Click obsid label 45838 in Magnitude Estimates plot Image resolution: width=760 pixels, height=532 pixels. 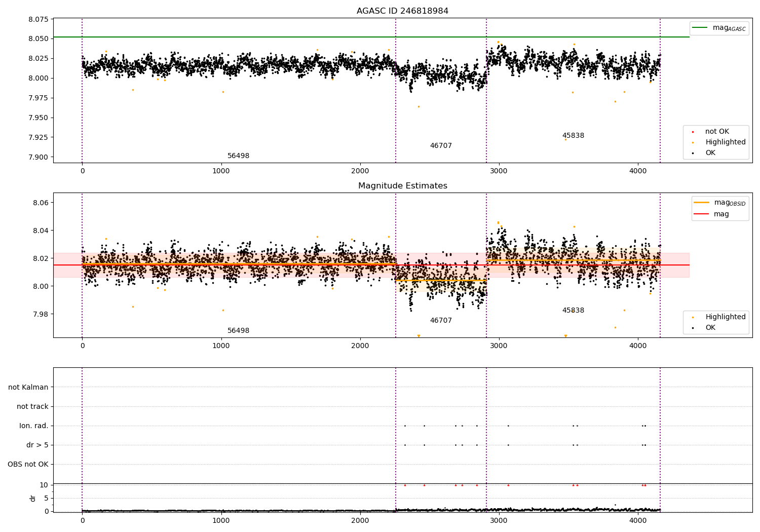(x=573, y=311)
